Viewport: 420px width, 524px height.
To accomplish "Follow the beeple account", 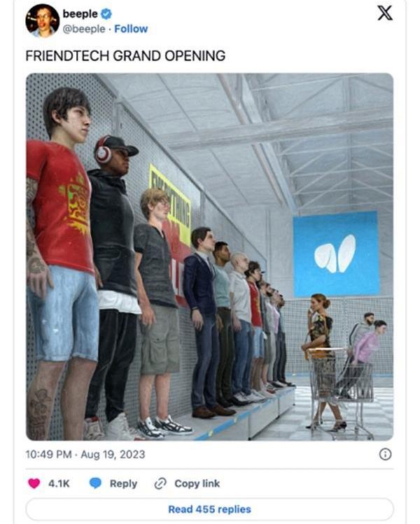I will point(131,29).
